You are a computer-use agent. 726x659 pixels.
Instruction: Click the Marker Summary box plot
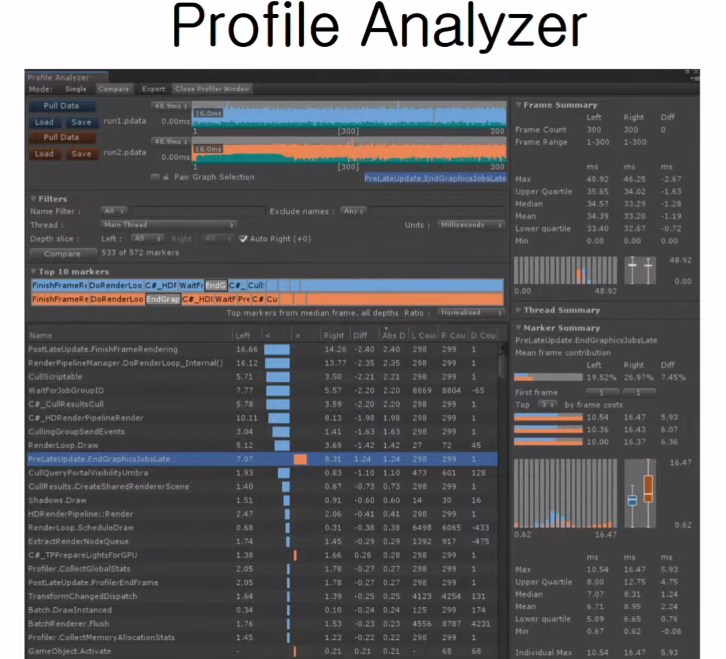[x=640, y=493]
